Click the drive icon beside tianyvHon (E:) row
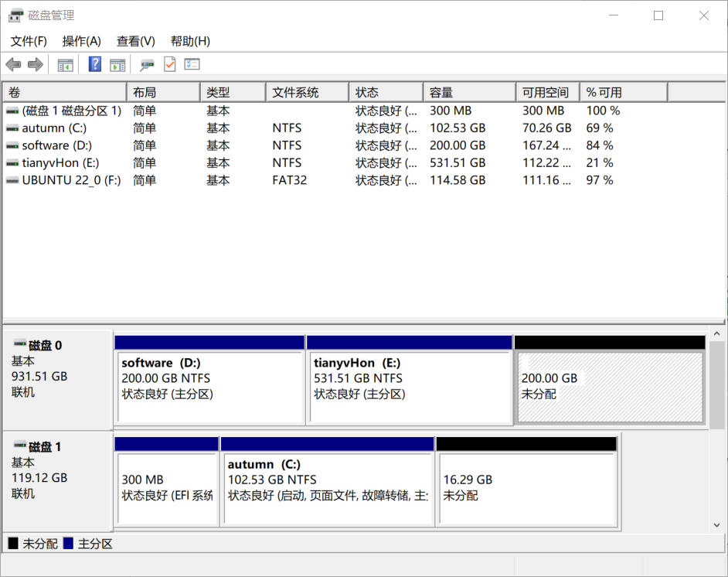The height and width of the screenshot is (577, 728). (12, 163)
